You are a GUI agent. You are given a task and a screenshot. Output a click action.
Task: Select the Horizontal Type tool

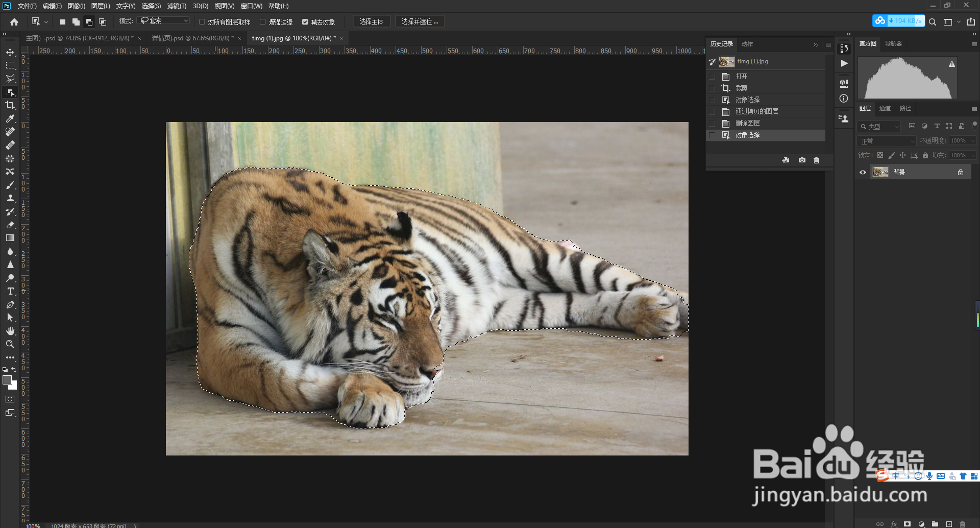[10, 291]
